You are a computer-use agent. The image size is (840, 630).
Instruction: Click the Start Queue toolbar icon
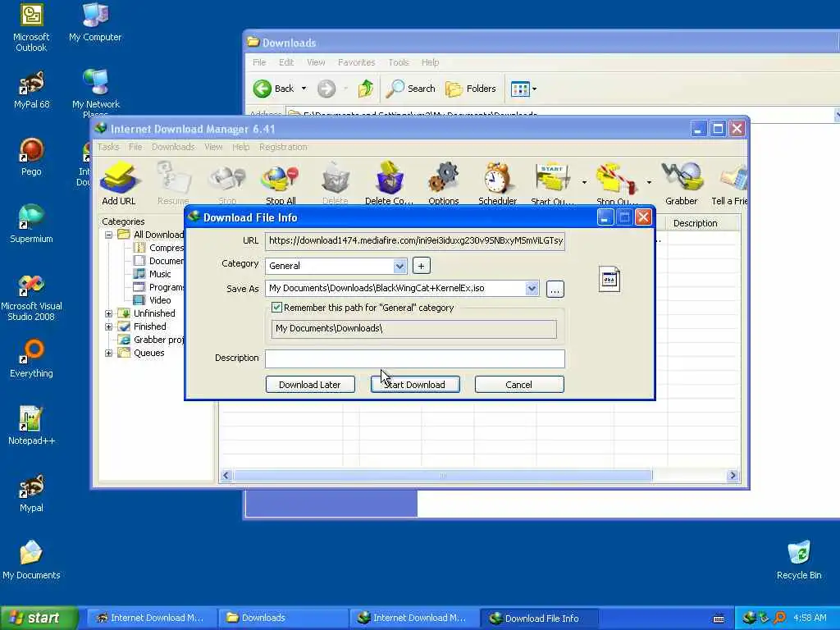(x=552, y=182)
